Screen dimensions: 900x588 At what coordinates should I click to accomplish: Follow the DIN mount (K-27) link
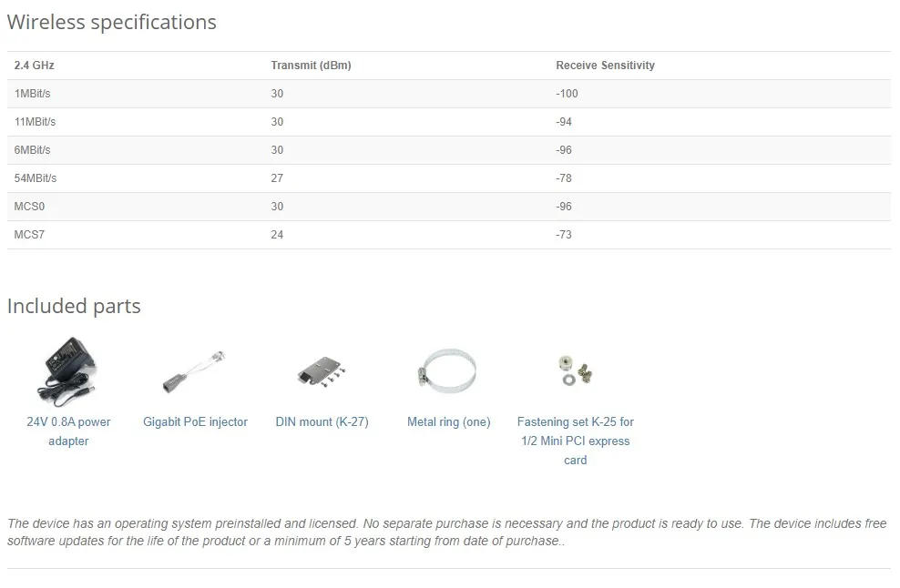point(322,422)
